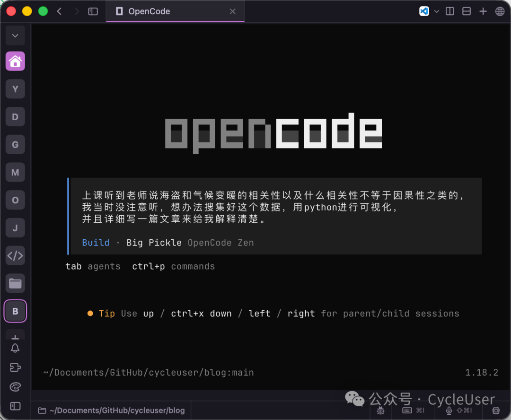The height and width of the screenshot is (420, 511).
Task: Open the Home workspace in sidebar
Action: pyautogui.click(x=15, y=61)
